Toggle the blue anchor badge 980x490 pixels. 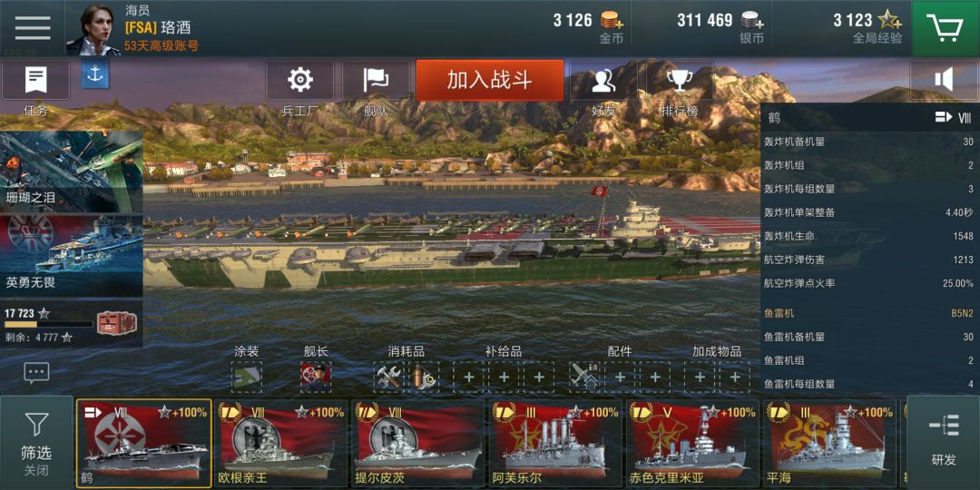click(95, 73)
